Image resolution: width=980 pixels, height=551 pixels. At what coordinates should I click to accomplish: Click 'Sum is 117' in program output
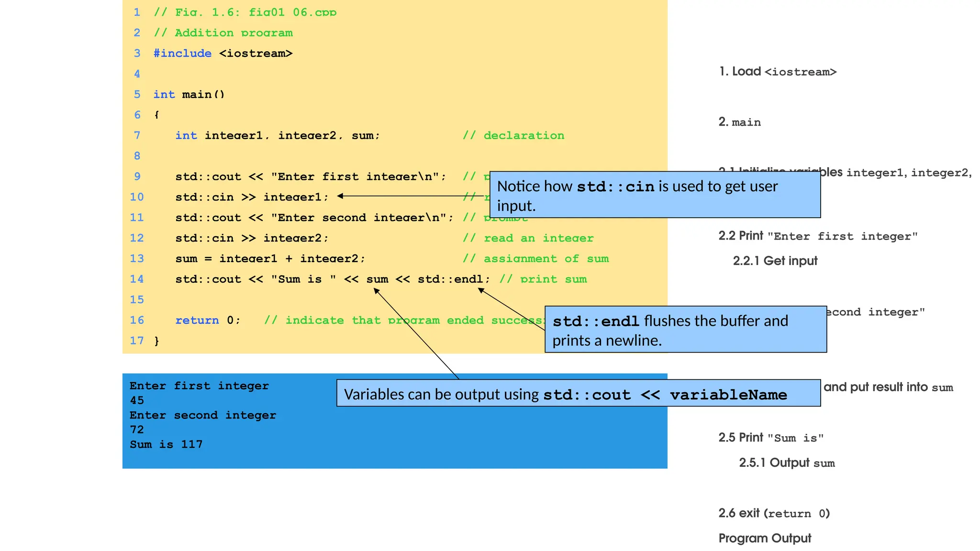(x=166, y=444)
